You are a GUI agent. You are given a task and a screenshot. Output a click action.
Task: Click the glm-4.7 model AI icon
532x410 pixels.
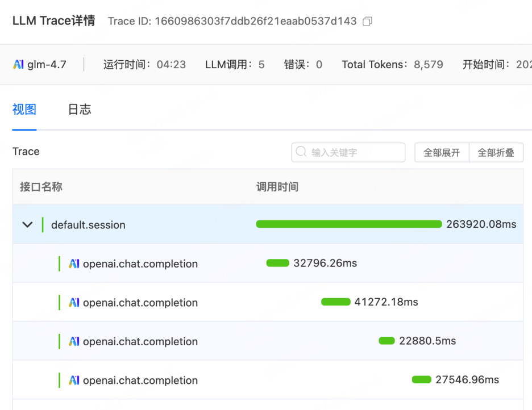pos(18,64)
